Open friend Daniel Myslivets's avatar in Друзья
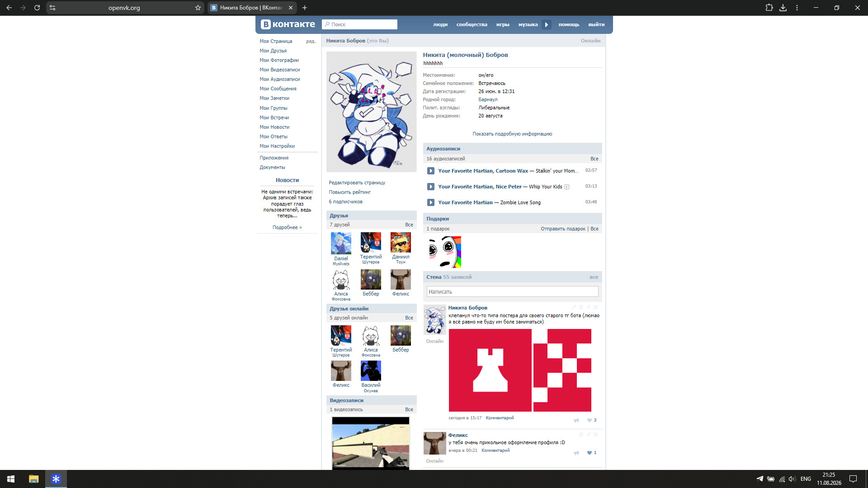 click(341, 243)
